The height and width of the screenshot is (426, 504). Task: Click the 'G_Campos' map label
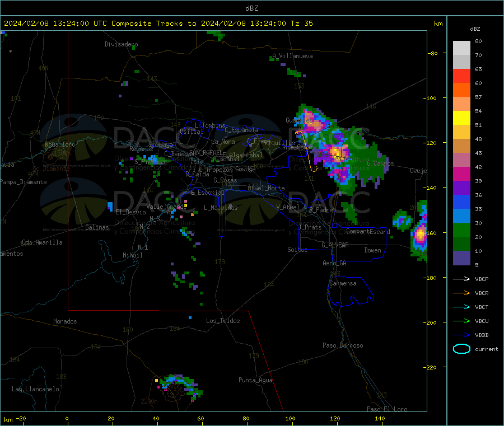coord(380,163)
